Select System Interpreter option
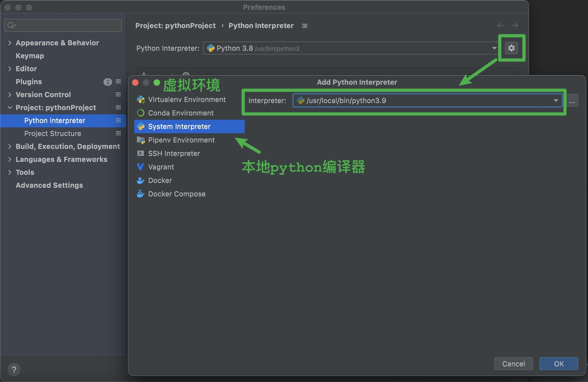Image resolution: width=588 pixels, height=382 pixels. [189, 127]
